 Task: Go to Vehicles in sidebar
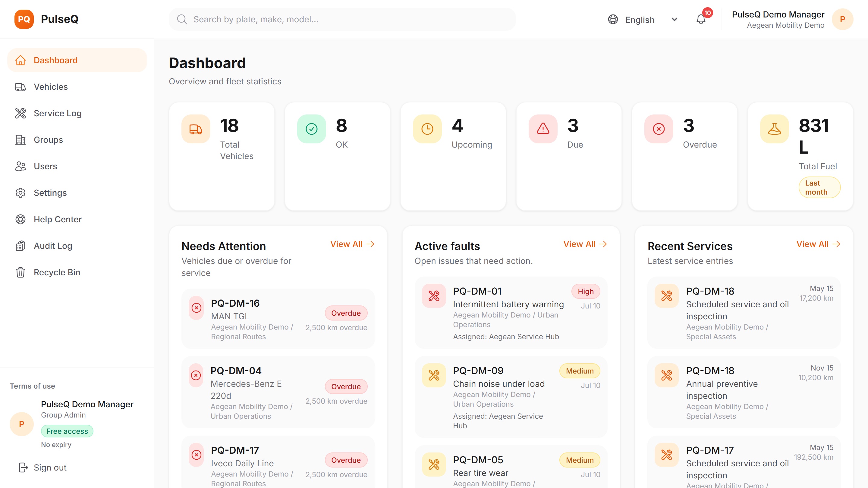77,87
